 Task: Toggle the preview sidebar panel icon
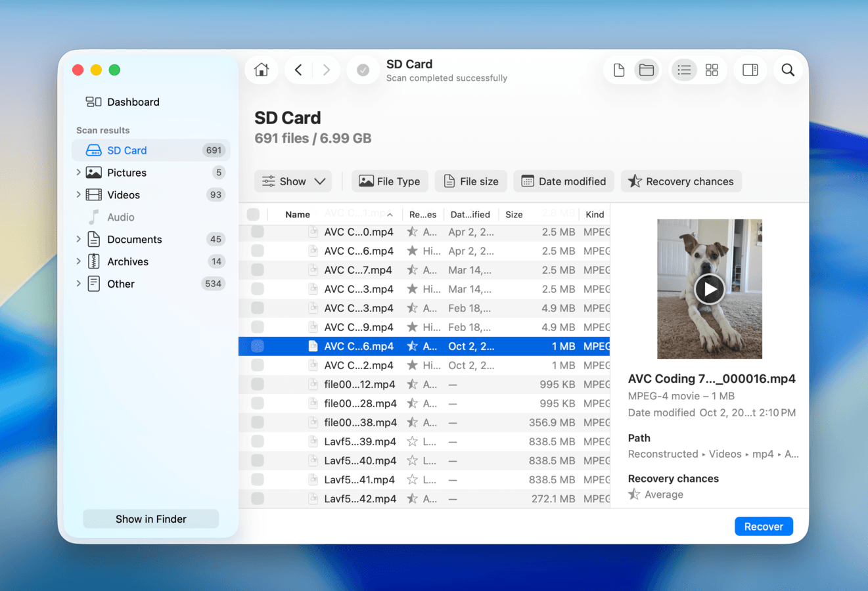(750, 70)
